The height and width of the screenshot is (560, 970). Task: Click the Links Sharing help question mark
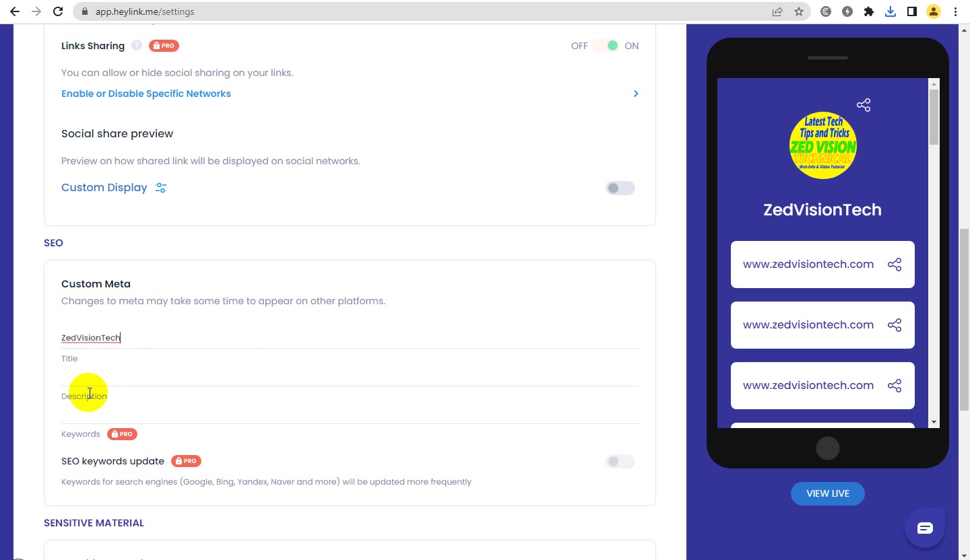coord(137,46)
